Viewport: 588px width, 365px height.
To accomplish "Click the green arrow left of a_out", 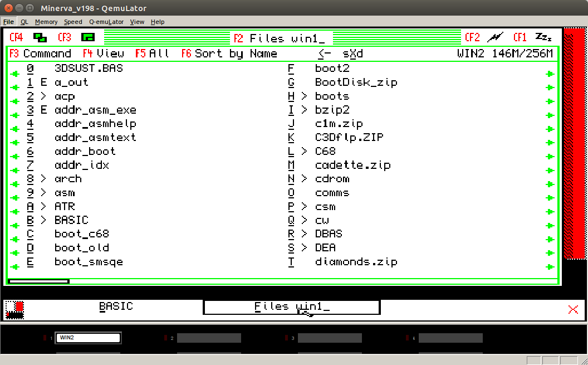I will pos(15,87).
